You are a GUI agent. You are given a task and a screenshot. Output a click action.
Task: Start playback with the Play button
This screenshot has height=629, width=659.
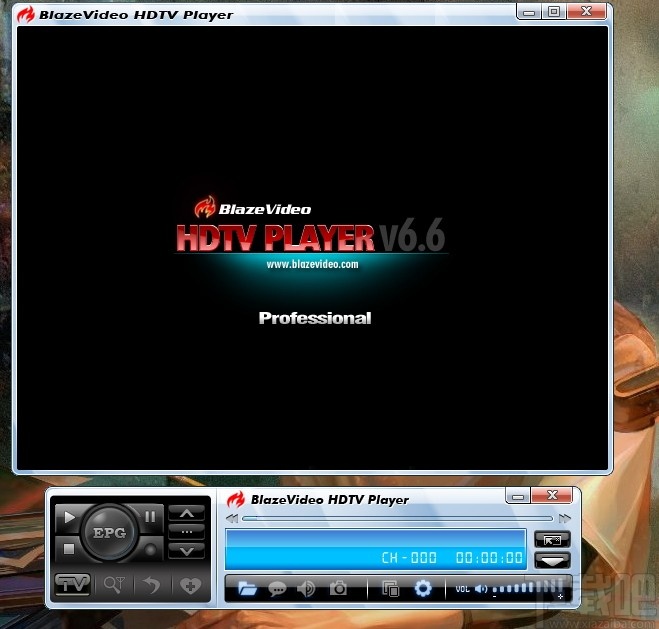pos(69,517)
